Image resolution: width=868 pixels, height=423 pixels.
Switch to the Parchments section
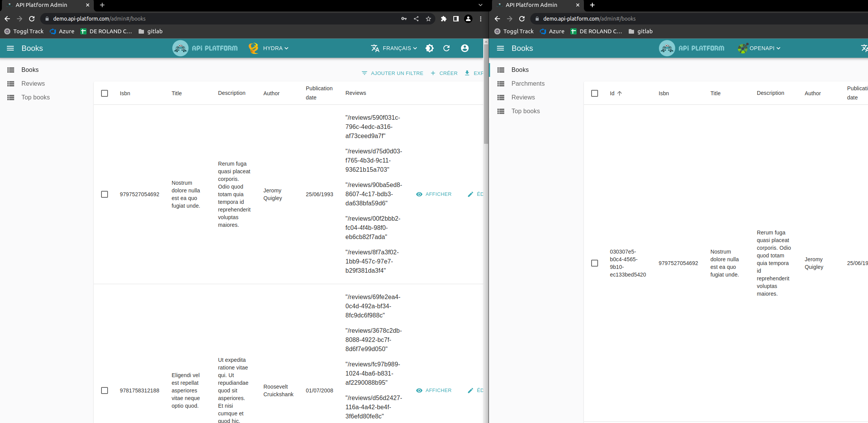tap(528, 83)
